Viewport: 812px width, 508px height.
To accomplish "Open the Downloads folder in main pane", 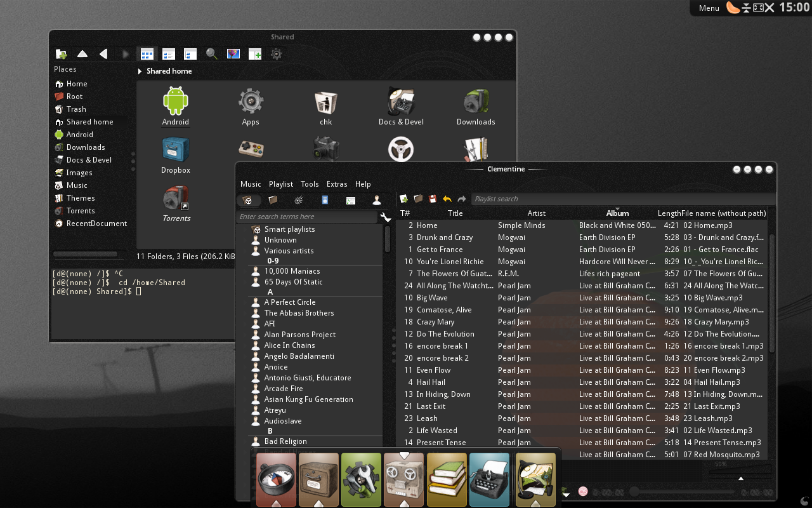I will tap(476, 101).
